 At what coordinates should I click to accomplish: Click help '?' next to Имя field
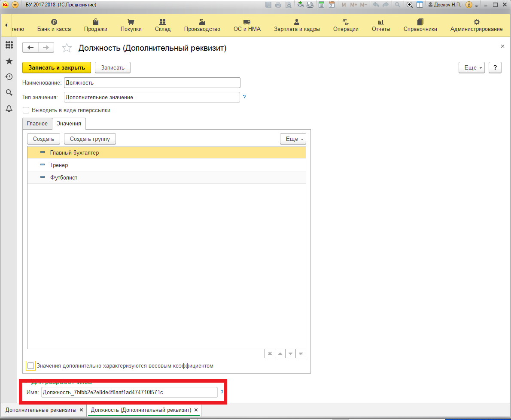(x=222, y=392)
